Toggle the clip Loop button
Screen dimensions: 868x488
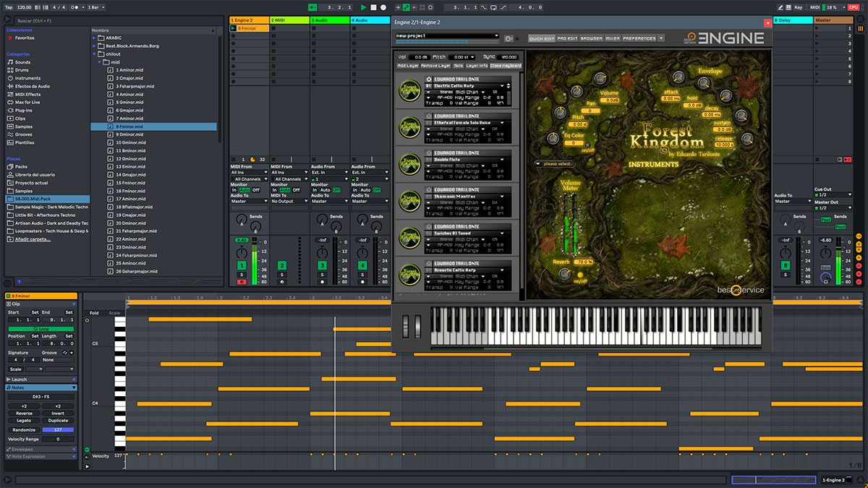41,329
